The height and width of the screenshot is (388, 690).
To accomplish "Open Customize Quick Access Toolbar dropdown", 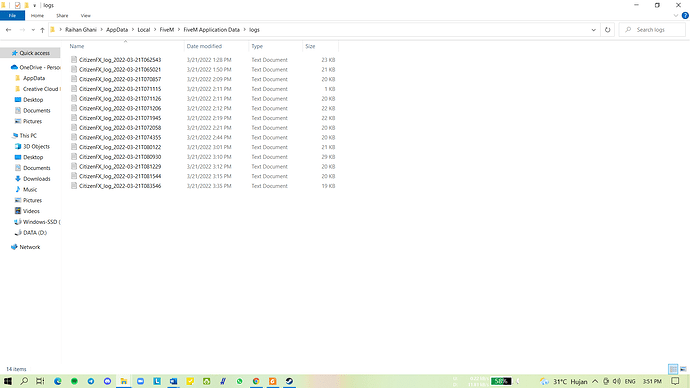I will [34, 5].
